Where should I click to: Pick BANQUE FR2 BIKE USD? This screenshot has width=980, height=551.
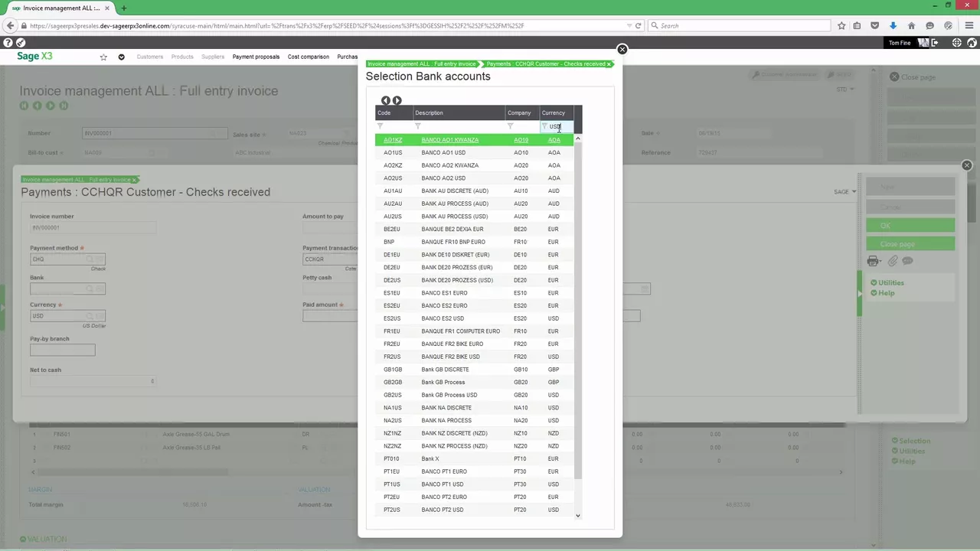[475, 357]
